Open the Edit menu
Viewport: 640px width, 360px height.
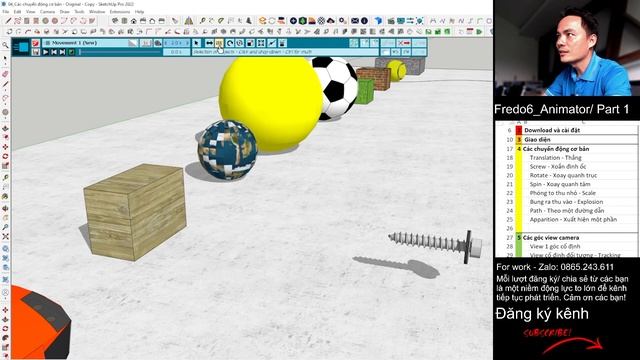click(18, 12)
